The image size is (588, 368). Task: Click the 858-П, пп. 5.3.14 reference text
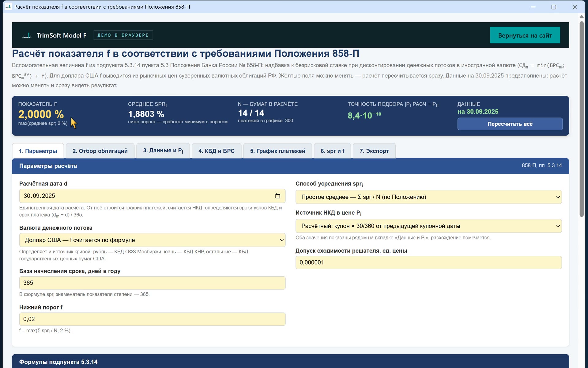[x=542, y=166]
